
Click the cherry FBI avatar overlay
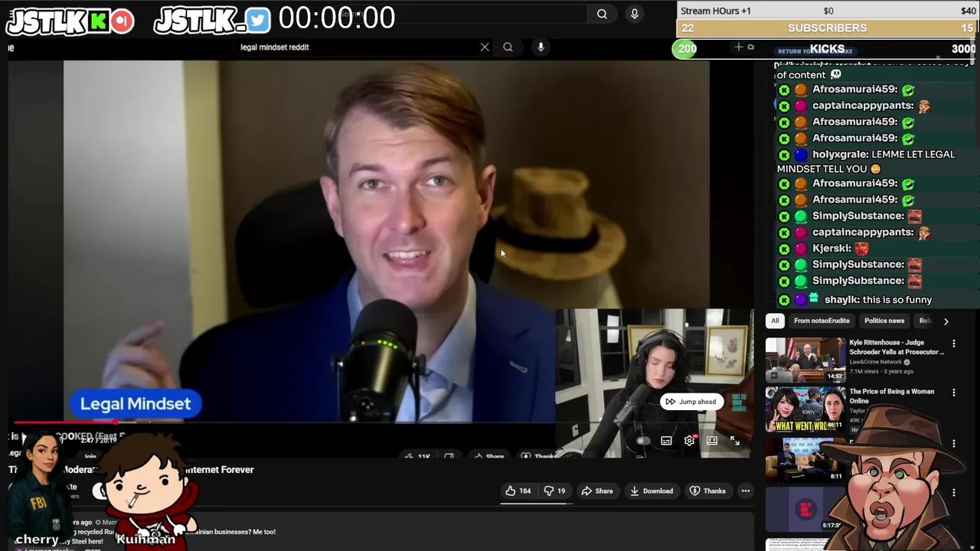click(x=40, y=487)
